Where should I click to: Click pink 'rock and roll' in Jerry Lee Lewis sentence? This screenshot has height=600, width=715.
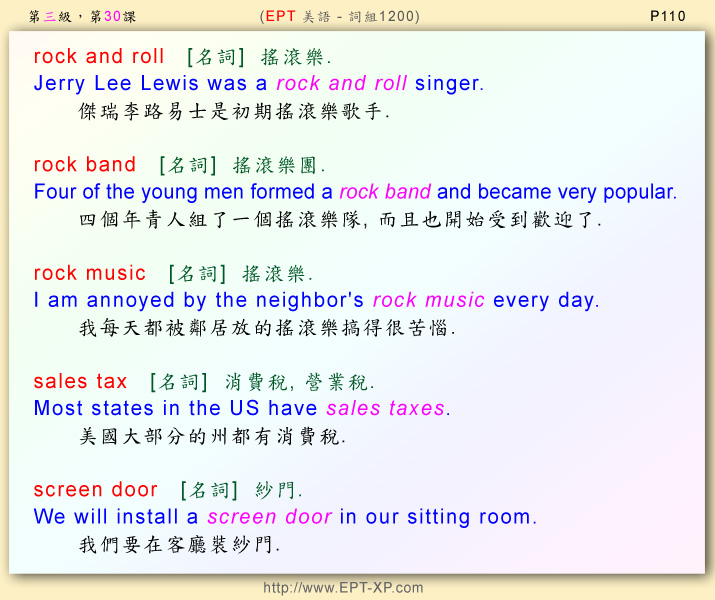point(342,84)
